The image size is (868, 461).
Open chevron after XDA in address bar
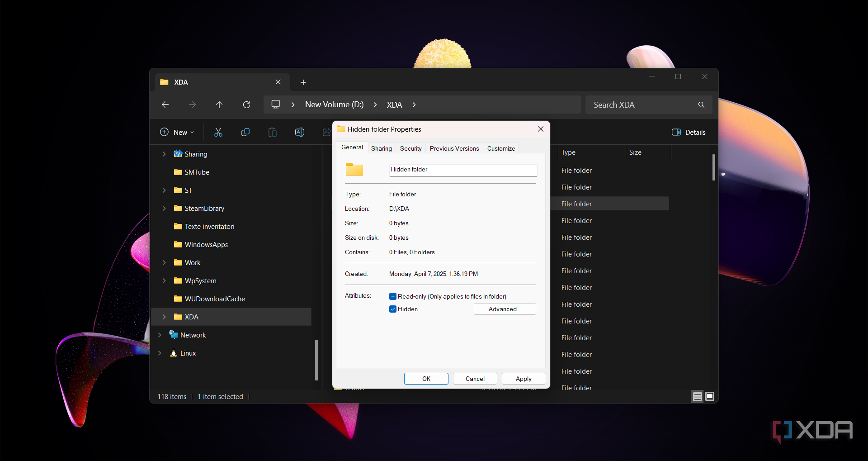tap(414, 105)
